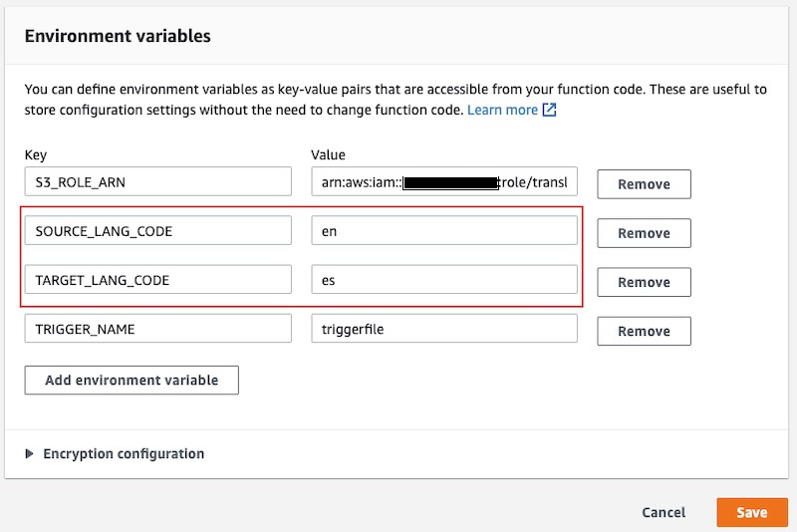This screenshot has width=797, height=532.
Task: Save the environment variables
Action: tap(752, 512)
